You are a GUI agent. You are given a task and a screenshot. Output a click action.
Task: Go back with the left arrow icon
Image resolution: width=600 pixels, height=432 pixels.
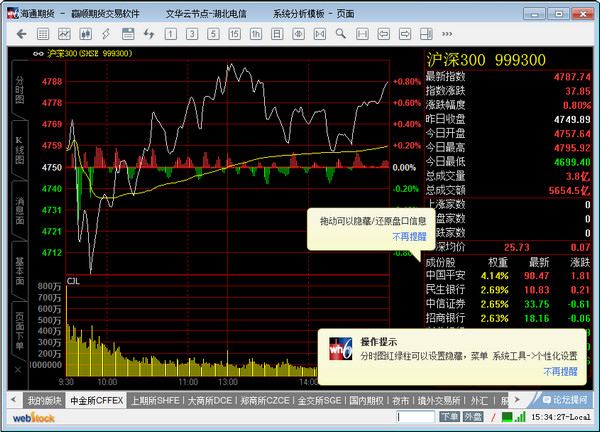pyautogui.click(x=21, y=34)
